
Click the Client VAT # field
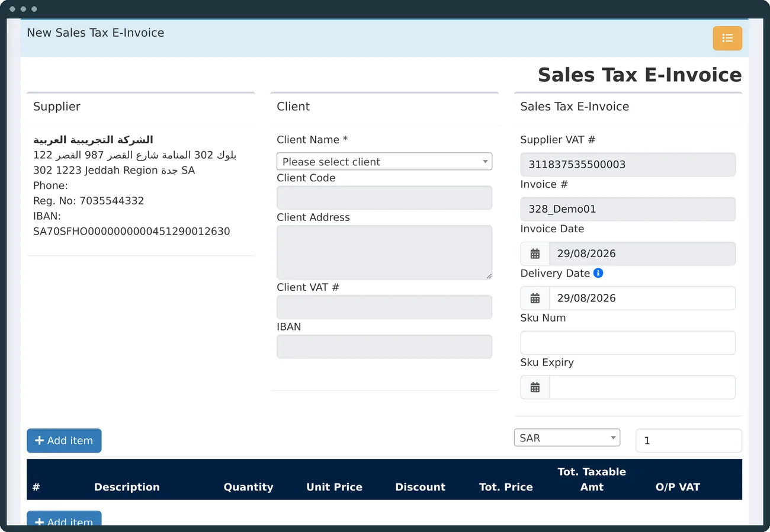(384, 307)
